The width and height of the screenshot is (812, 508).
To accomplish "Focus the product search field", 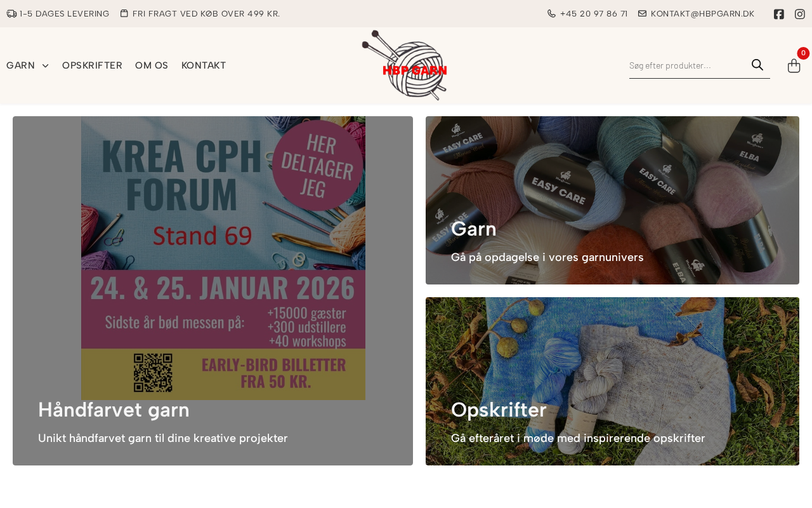I will click(688, 65).
